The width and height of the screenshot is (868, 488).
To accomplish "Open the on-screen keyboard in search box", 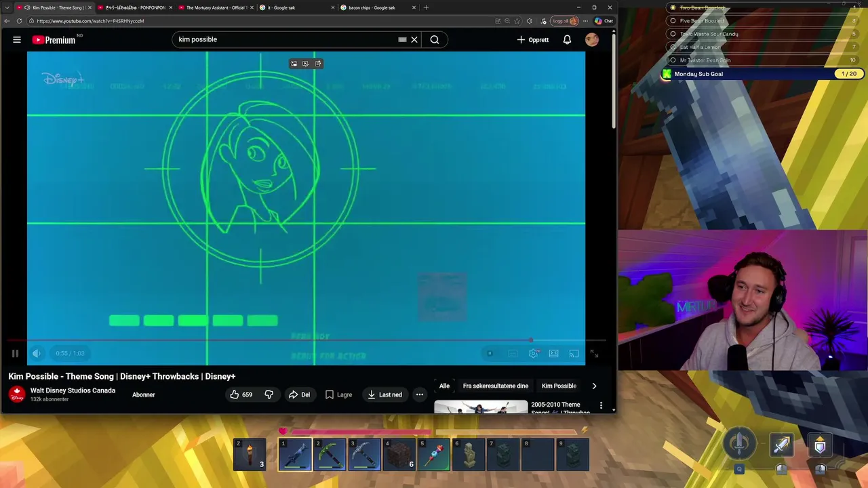I will [x=402, y=39].
